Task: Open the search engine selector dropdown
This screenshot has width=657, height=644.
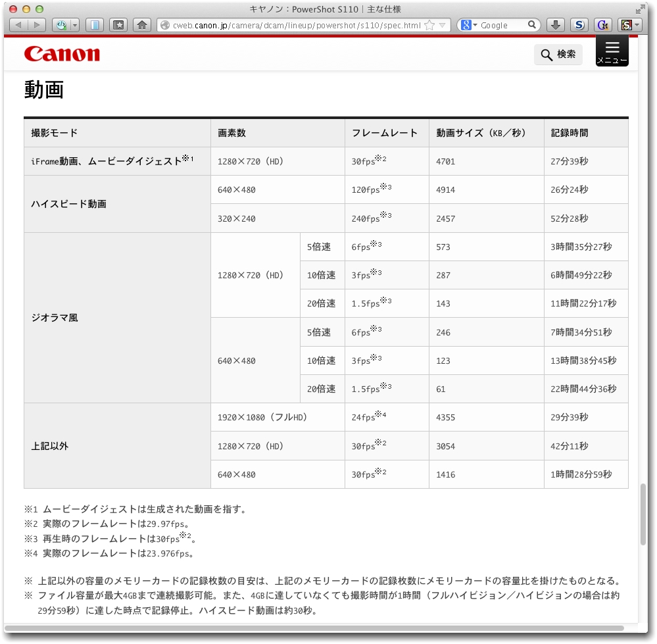Action: (469, 26)
